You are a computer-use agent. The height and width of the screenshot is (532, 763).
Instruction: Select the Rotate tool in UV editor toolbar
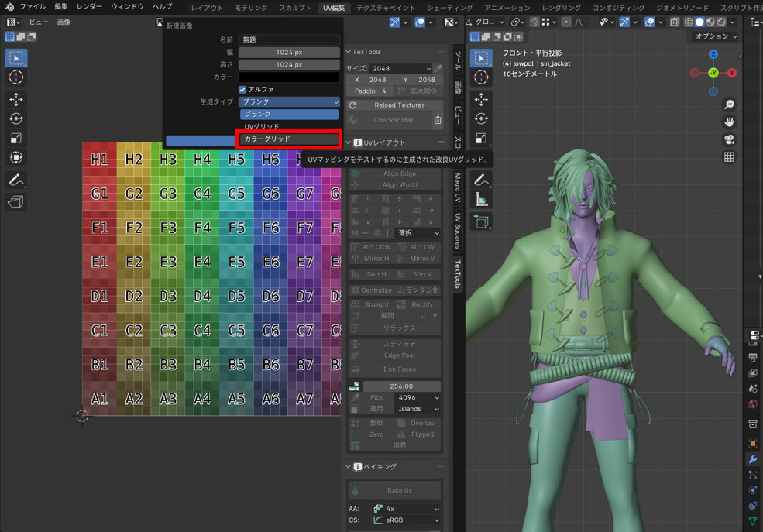pos(16,119)
